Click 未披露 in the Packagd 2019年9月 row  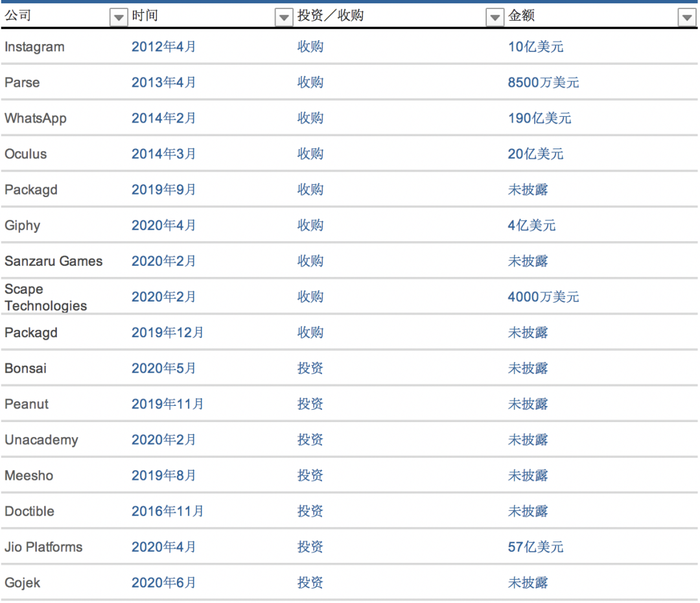point(528,189)
